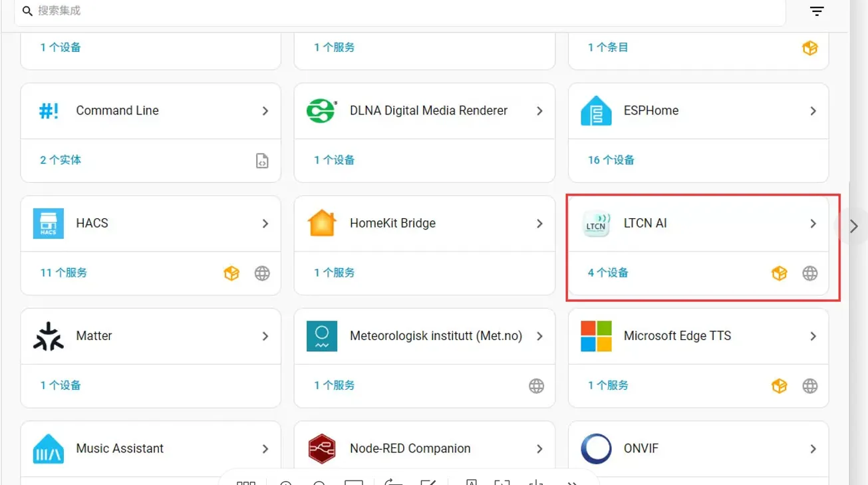Expand the DLNA Digital Media Renderer chevron
Screen dimensions: 868x485
[x=539, y=111]
